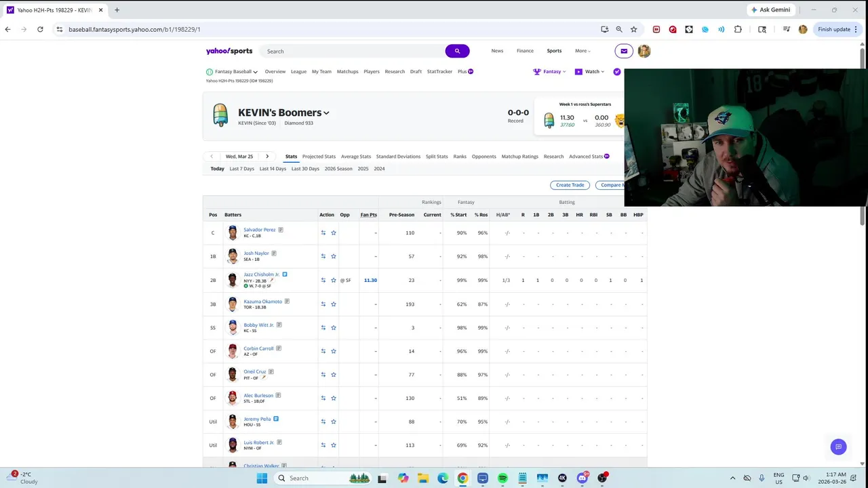
Task: Click the 11.30 fan points value
Action: coord(370,280)
